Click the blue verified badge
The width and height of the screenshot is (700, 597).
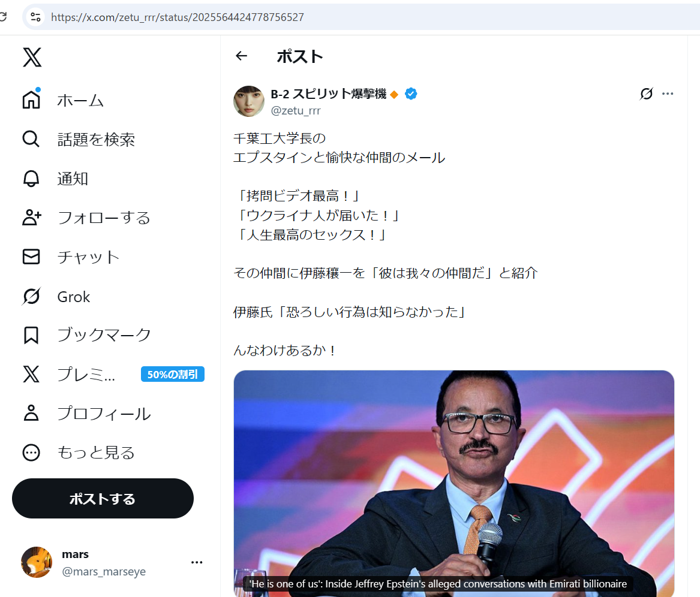[x=411, y=94]
